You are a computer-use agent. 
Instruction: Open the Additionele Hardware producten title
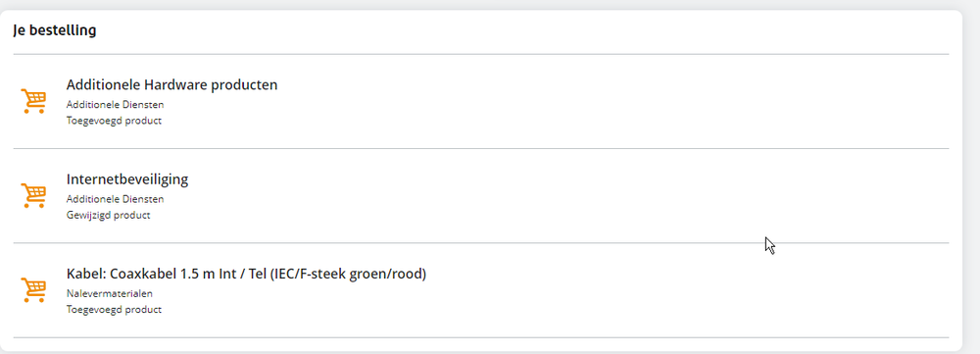171,85
